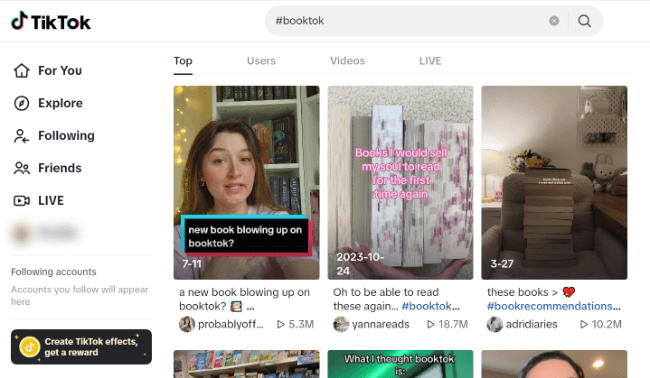Click the LIVE camera icon in sidebar

pos(22,201)
